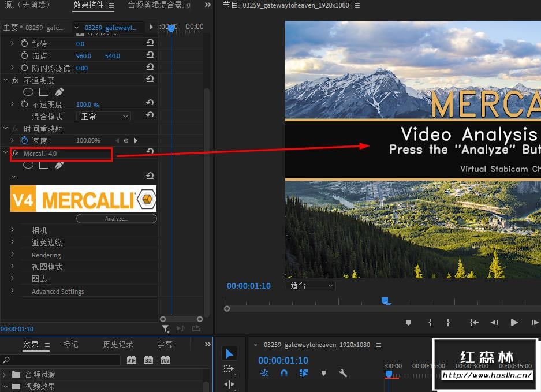Expand the Advanced Settings group
The height and width of the screenshot is (392, 541).
(13, 290)
